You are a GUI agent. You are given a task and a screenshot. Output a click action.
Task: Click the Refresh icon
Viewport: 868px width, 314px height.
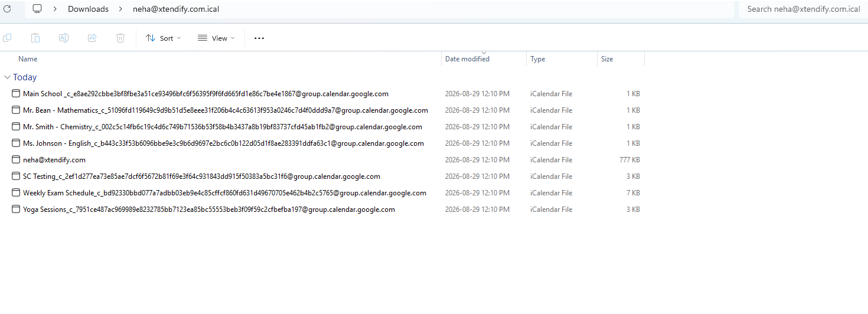7,9
